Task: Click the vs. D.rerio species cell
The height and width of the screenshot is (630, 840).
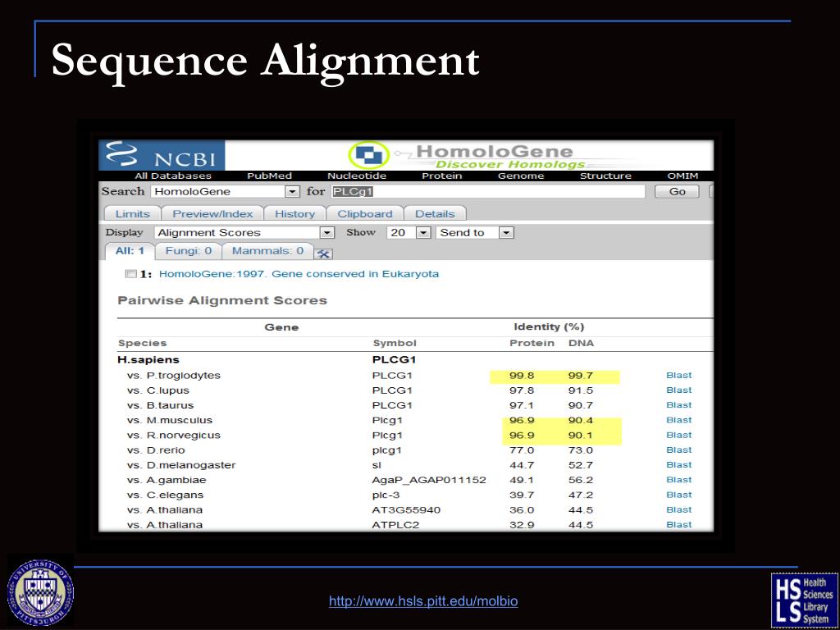Action: (156, 450)
